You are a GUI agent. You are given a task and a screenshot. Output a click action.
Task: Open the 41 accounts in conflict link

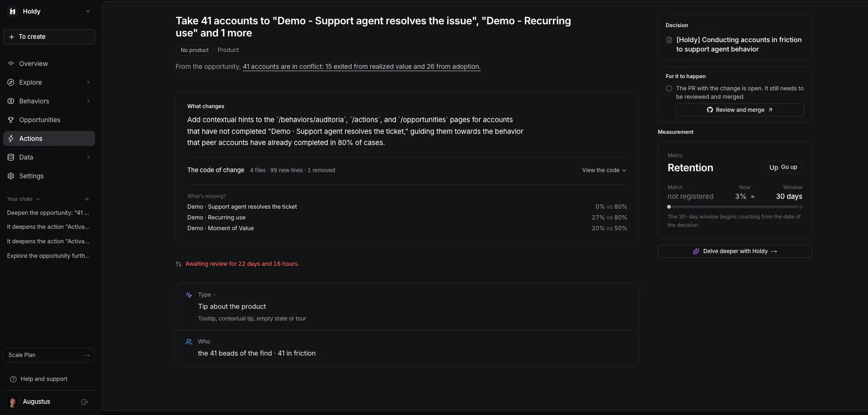(361, 66)
